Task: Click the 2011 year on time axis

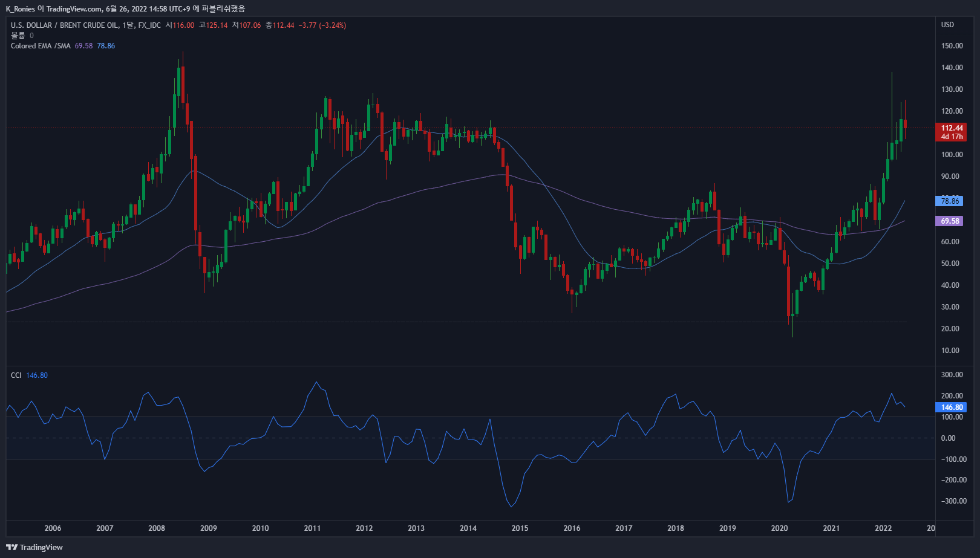Action: tap(312, 528)
